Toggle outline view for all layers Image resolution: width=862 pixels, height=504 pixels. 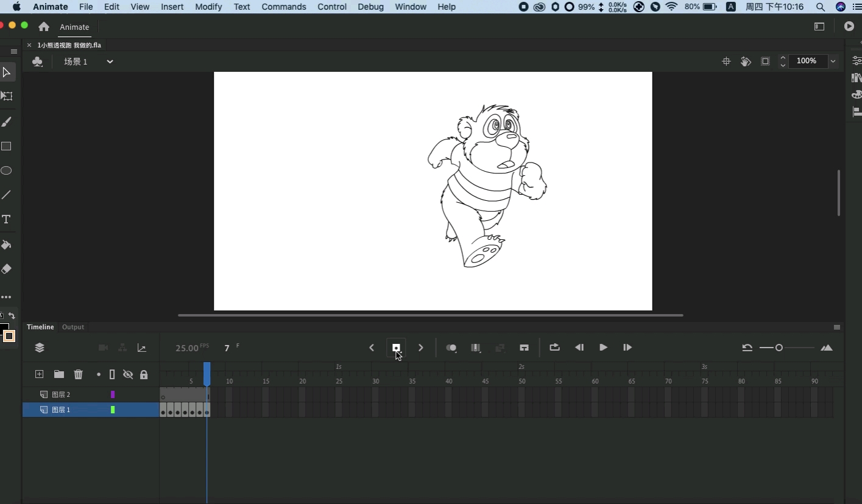(x=112, y=374)
